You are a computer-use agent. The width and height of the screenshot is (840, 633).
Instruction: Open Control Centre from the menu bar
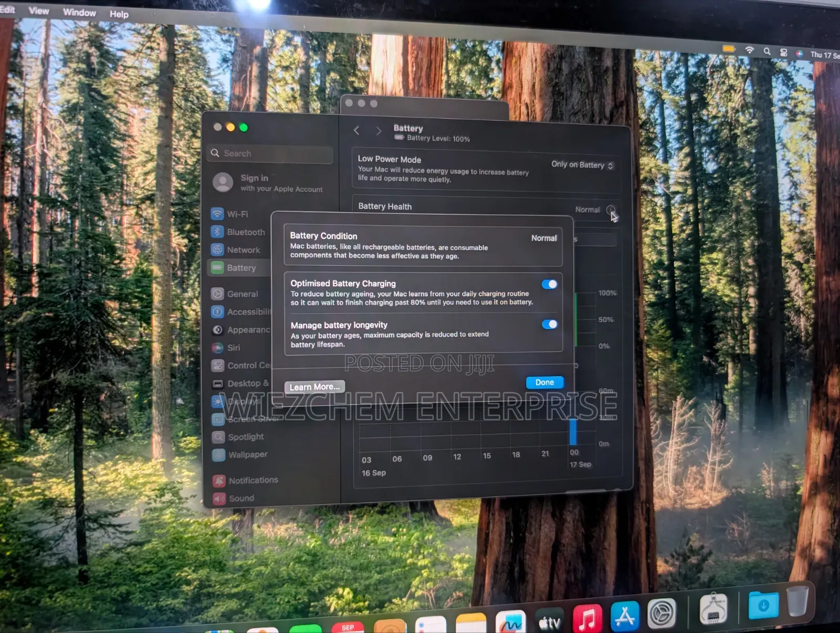(783, 53)
